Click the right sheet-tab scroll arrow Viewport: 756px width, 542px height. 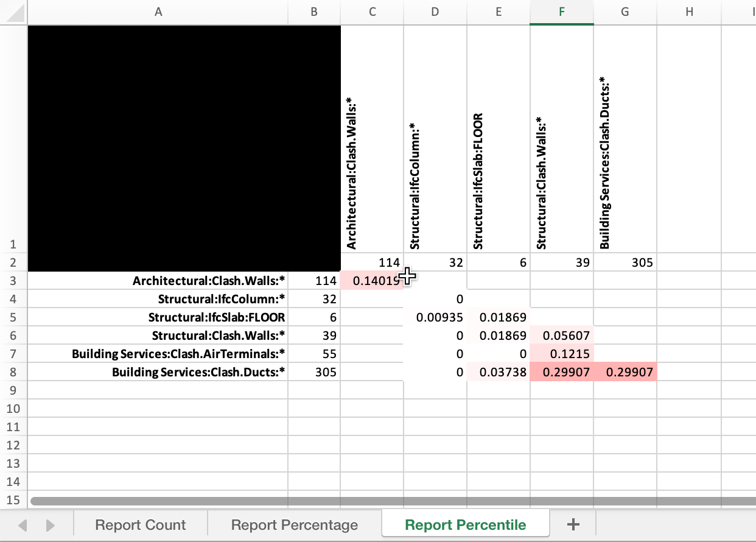[50, 524]
